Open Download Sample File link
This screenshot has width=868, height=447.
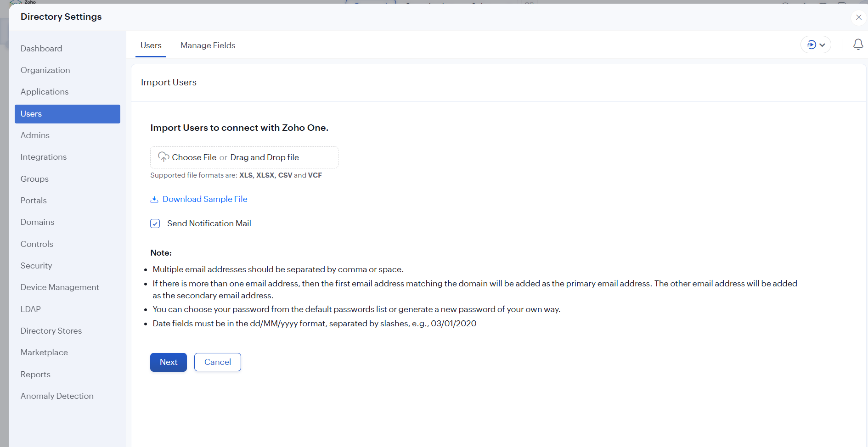click(x=205, y=199)
